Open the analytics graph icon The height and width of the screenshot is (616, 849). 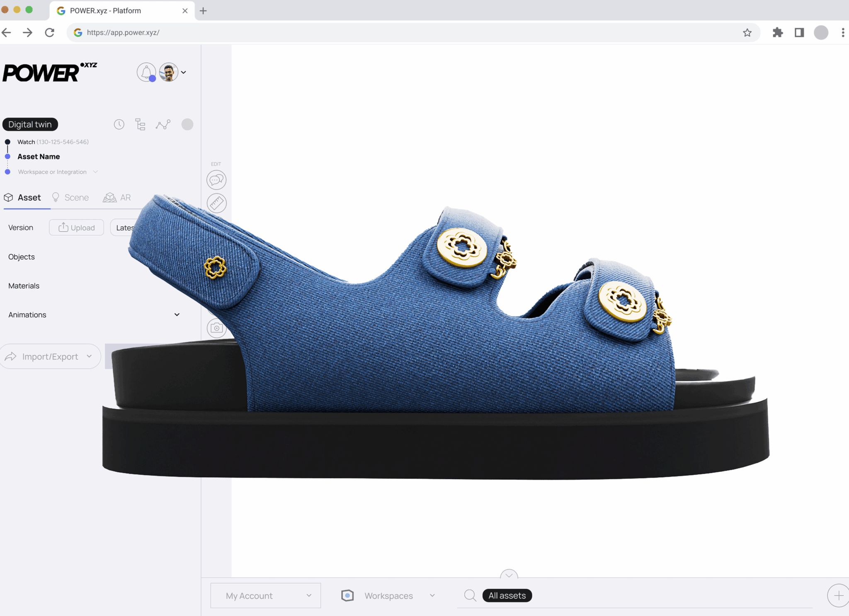(163, 124)
